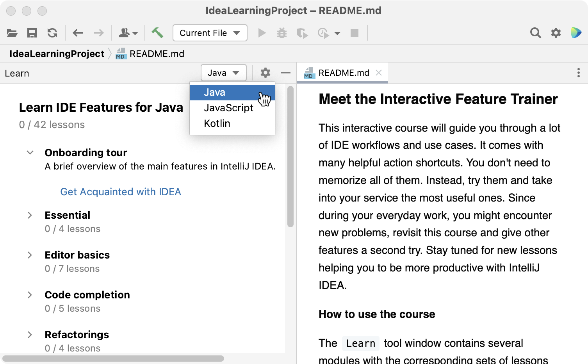Screen dimensions: 588x364
Task: Expand the Editor basics module
Action: click(30, 255)
